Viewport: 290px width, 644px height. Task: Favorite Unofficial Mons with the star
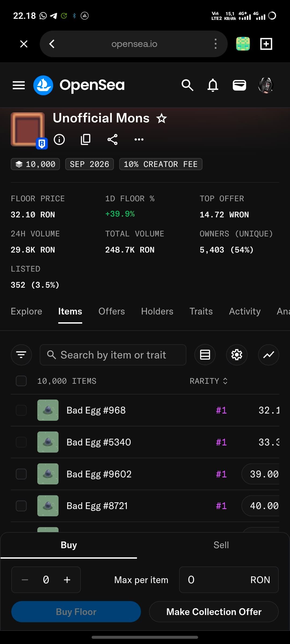pos(162,118)
